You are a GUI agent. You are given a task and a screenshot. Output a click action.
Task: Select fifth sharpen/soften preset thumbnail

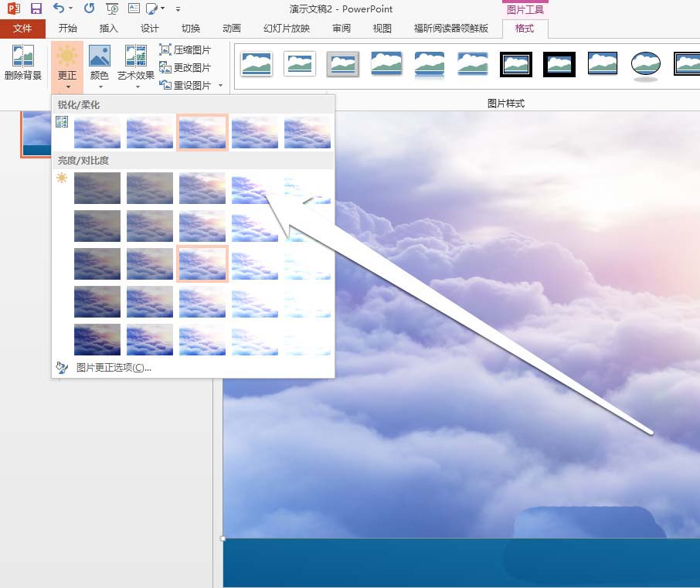point(308,133)
